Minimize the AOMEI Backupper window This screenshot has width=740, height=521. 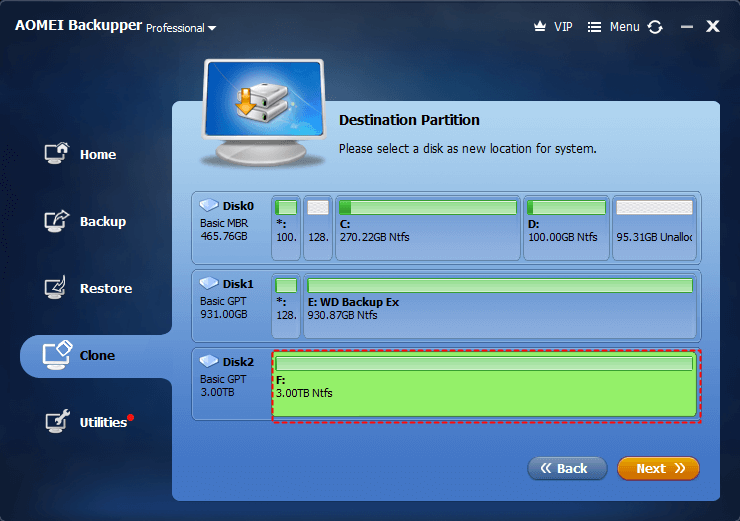pos(684,27)
